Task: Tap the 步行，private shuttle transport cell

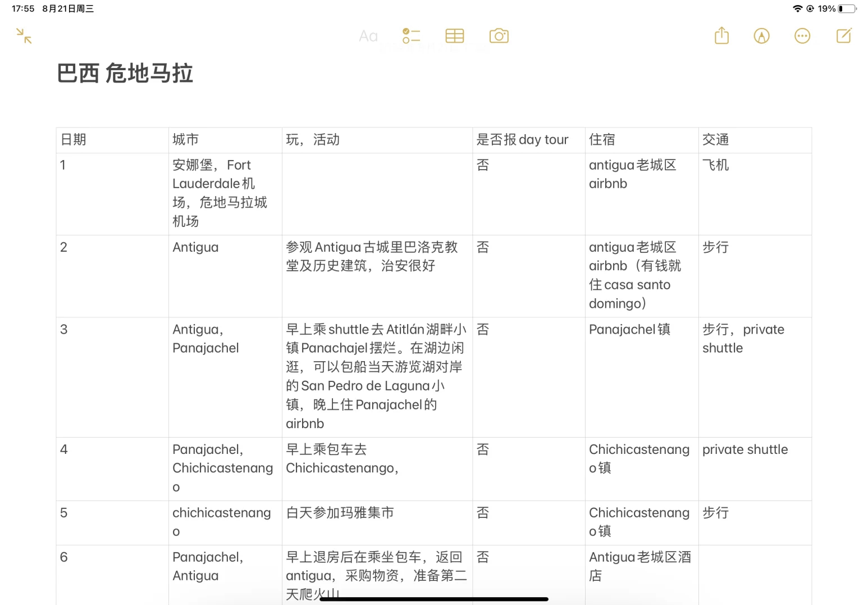Action: (755, 377)
